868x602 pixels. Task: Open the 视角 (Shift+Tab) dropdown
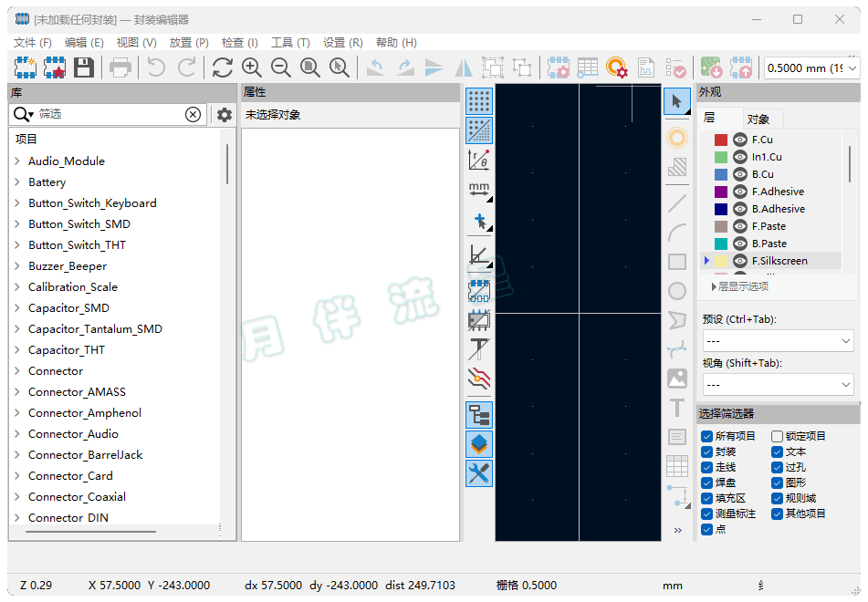point(778,385)
